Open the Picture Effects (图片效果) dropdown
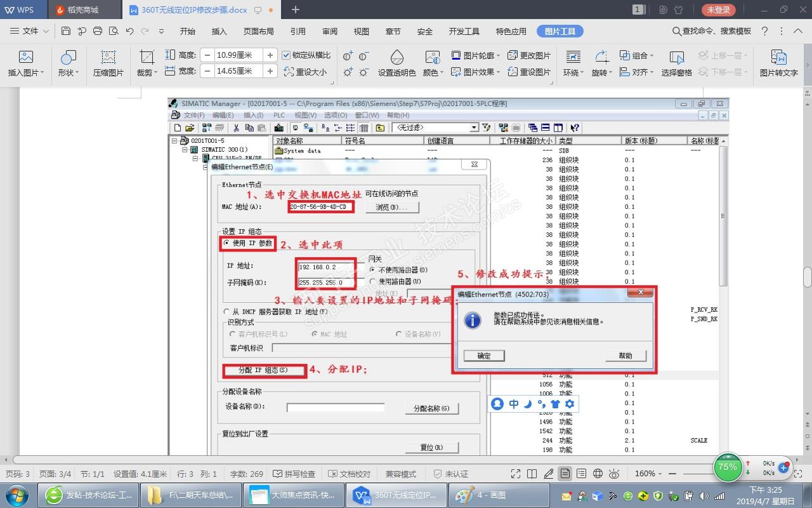 click(476, 72)
